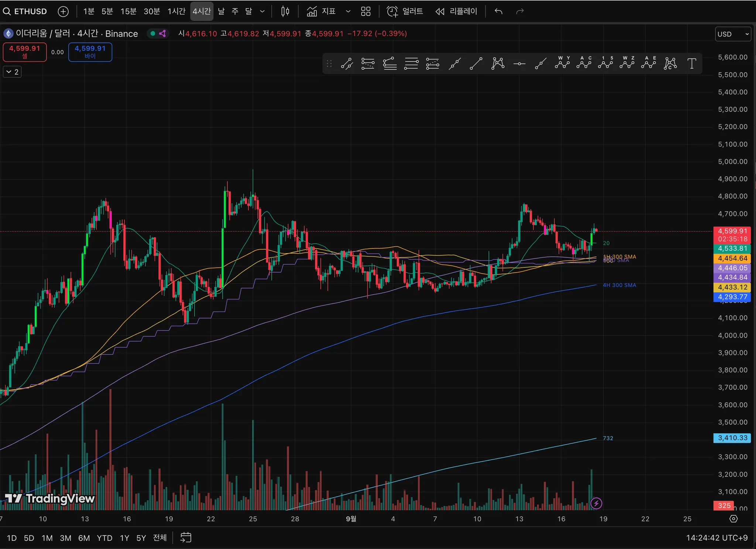Click the go-to-date calendar icon
This screenshot has height=549, width=756.
(x=186, y=538)
